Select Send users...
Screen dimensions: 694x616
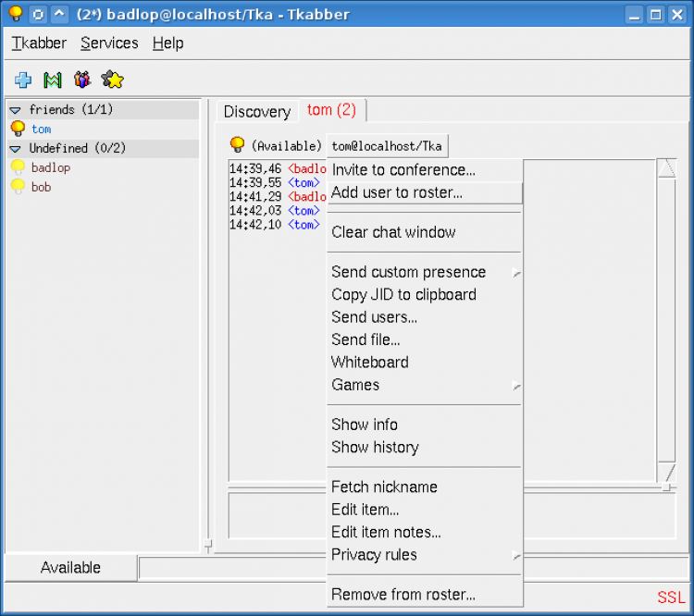[425, 317]
